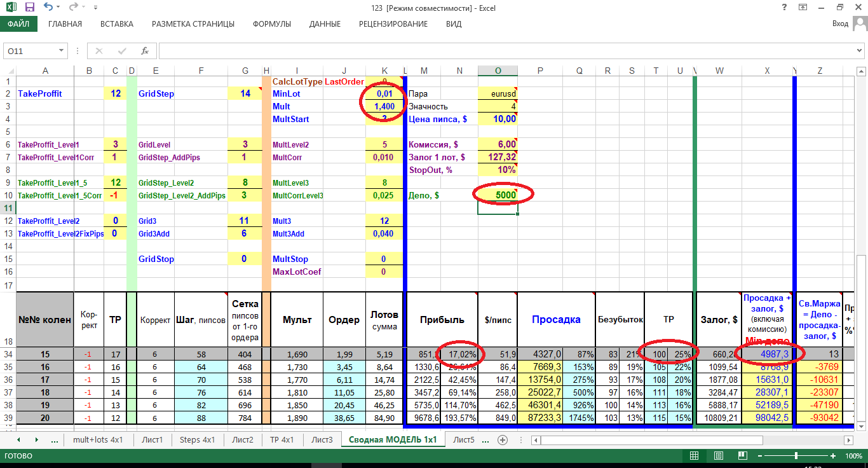868x468 pixels.
Task: Click the formula bar cancel X icon
Action: (98, 51)
